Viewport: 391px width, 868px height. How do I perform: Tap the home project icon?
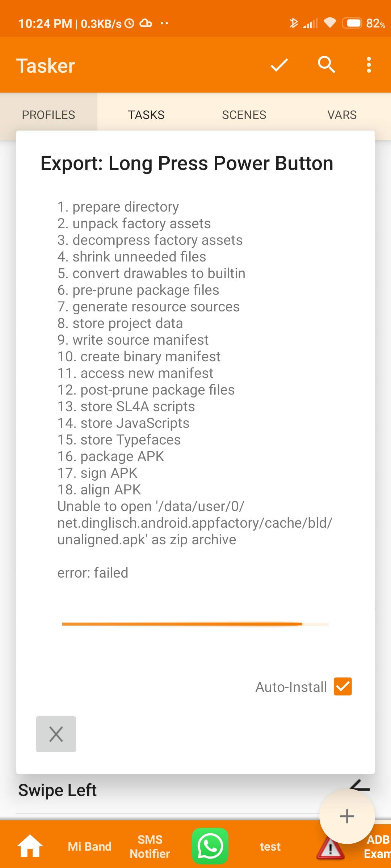point(30,846)
